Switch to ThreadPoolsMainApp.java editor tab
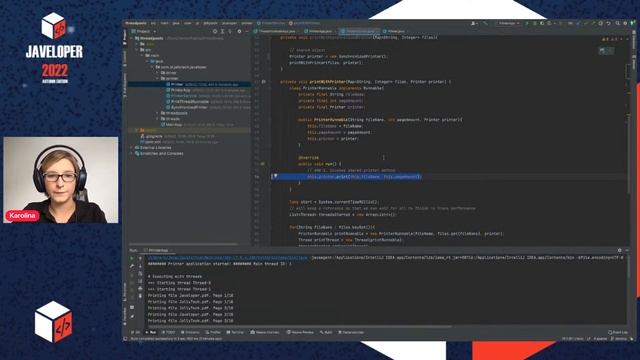Viewport: 640px width, 360px height. (276, 31)
